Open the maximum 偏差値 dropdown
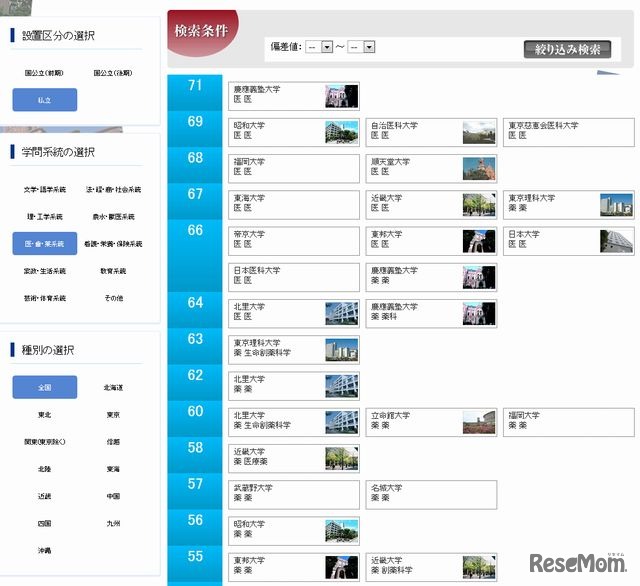This screenshot has width=640, height=586. coord(361,47)
